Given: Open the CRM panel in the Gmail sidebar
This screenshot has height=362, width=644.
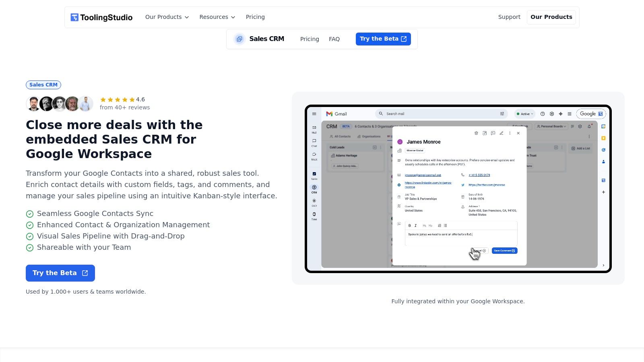Looking at the screenshot, I should pos(314,187).
